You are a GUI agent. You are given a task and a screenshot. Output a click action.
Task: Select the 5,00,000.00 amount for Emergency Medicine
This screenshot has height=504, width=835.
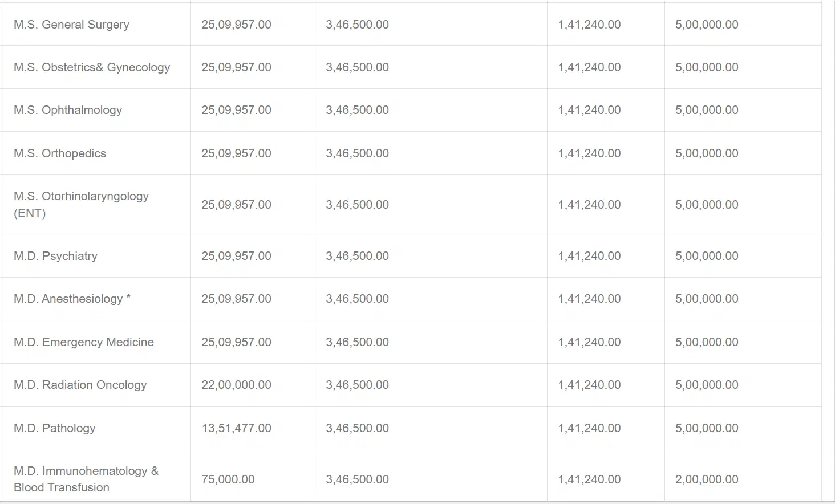pos(707,342)
